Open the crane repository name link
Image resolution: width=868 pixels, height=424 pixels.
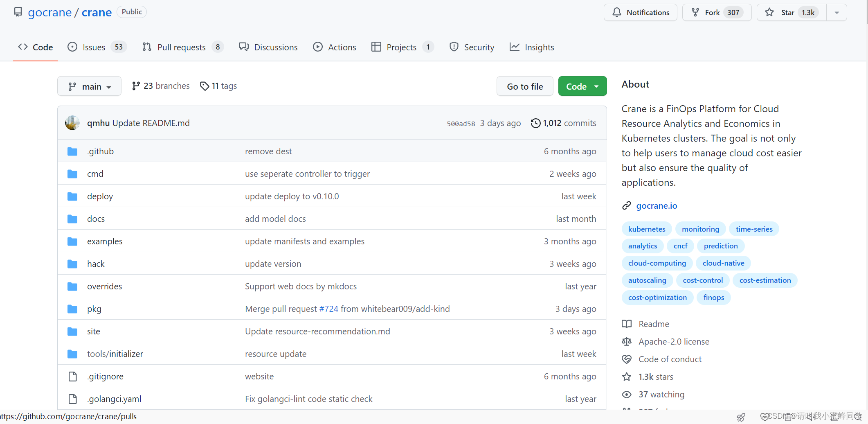[x=97, y=12]
